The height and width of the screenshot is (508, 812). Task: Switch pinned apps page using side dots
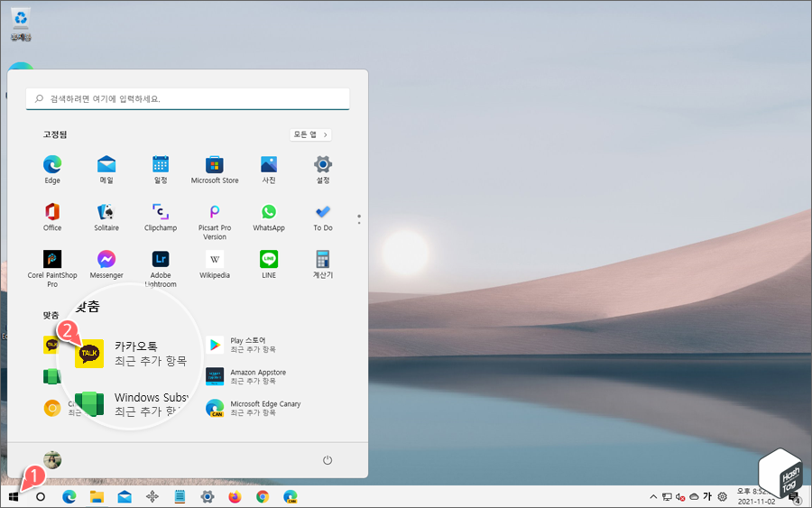click(359, 219)
